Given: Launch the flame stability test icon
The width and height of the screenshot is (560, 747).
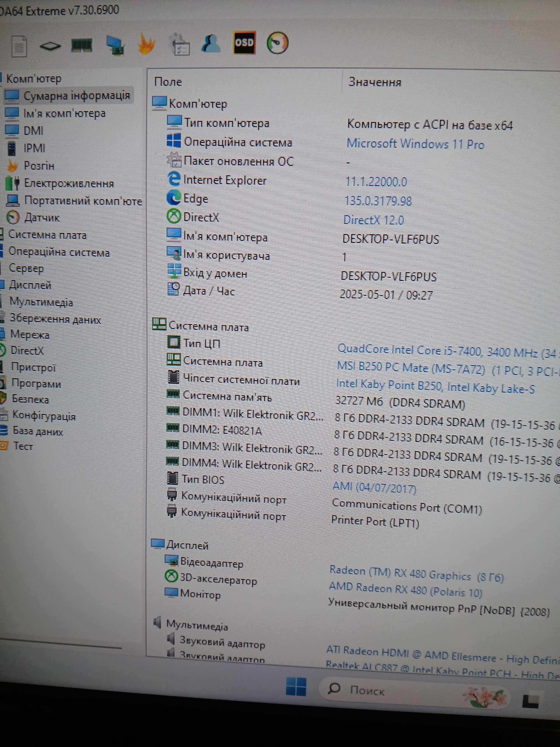Looking at the screenshot, I should (x=146, y=44).
